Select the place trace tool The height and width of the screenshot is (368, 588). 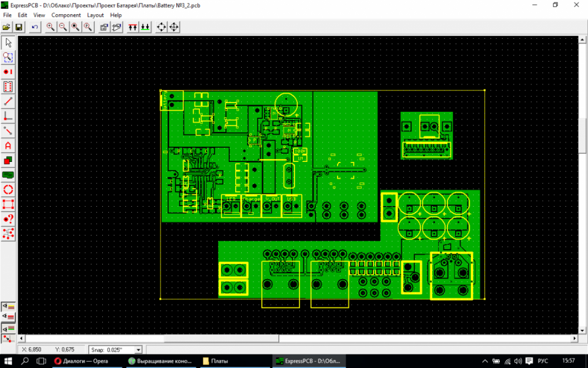(8, 101)
